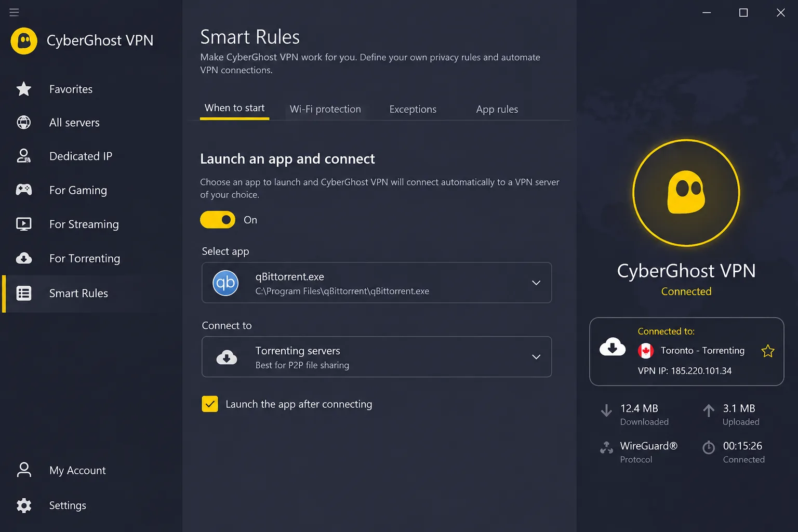The width and height of the screenshot is (798, 532).
Task: Click the Smart Rules list icon
Action: pos(24,293)
